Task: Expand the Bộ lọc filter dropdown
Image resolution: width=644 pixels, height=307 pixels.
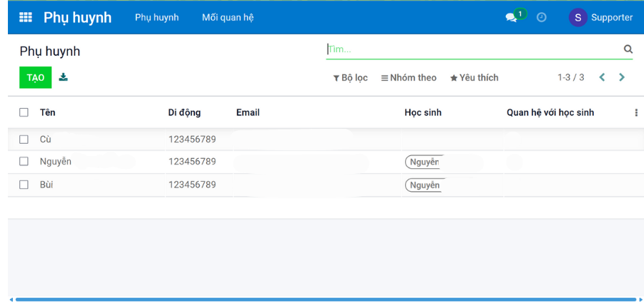Action: (x=351, y=77)
